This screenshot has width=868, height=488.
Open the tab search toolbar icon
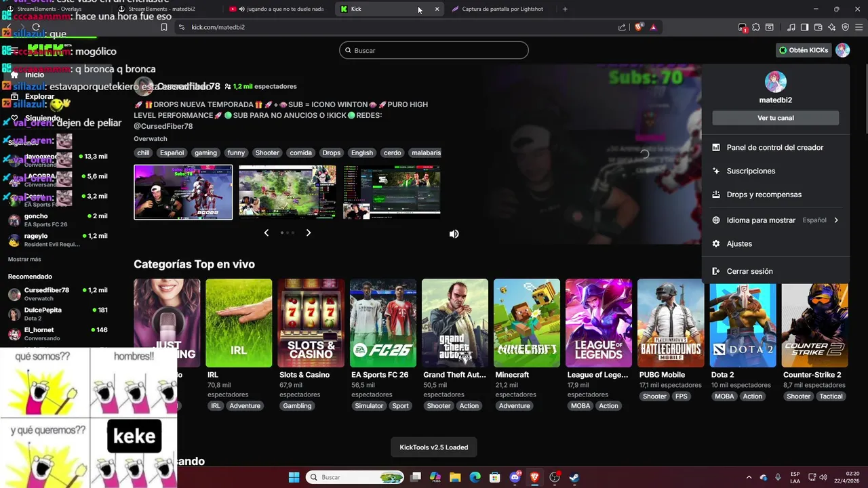(x=770, y=27)
